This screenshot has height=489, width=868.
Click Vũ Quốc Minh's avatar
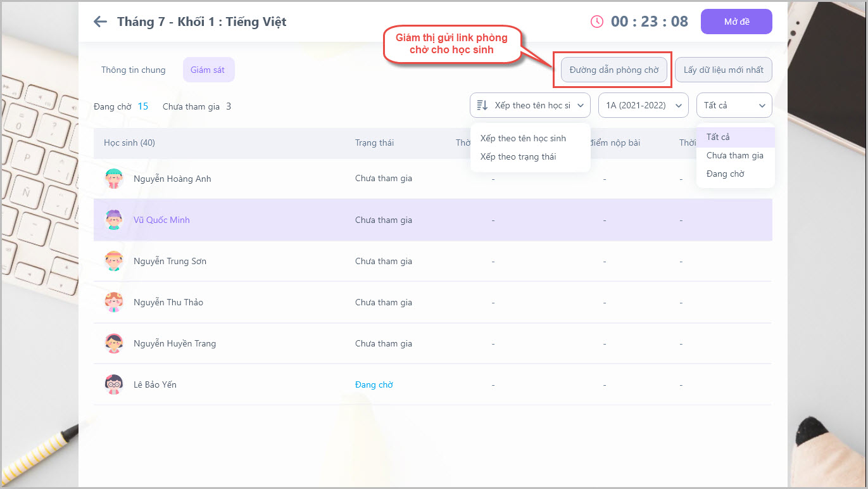[114, 220]
